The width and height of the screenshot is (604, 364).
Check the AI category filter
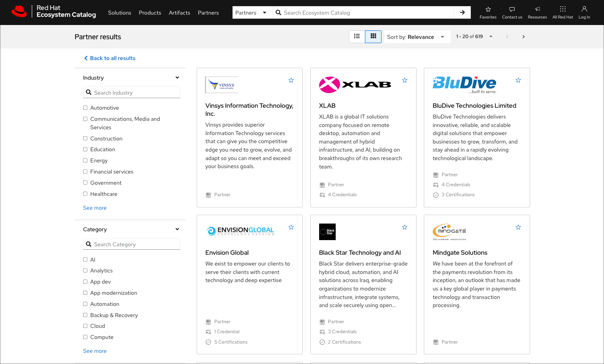pyautogui.click(x=85, y=260)
